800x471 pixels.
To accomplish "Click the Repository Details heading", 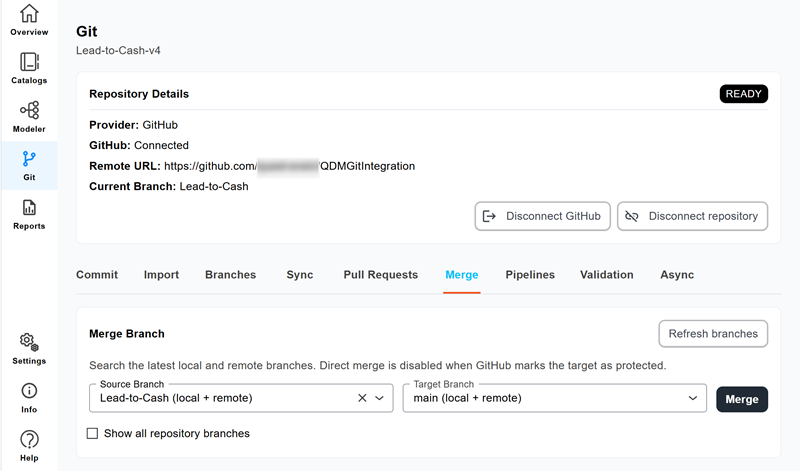I will tap(139, 94).
